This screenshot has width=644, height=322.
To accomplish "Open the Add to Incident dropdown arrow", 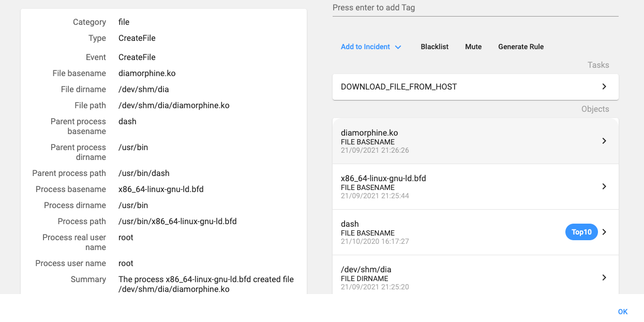I will [x=398, y=47].
